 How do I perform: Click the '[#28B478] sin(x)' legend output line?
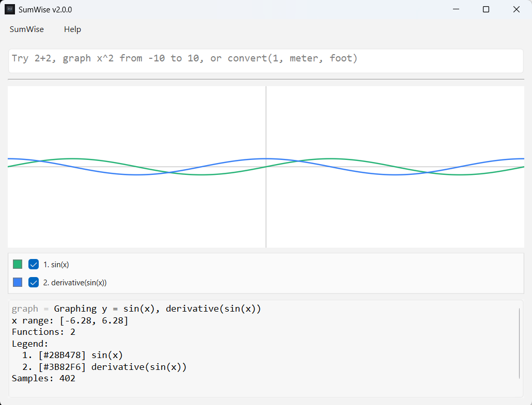click(72, 355)
